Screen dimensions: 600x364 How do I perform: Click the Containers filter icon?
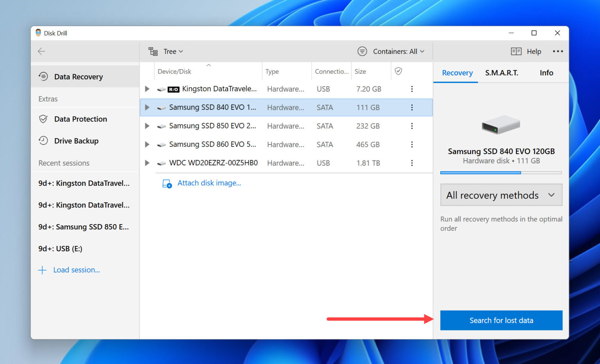click(x=362, y=51)
